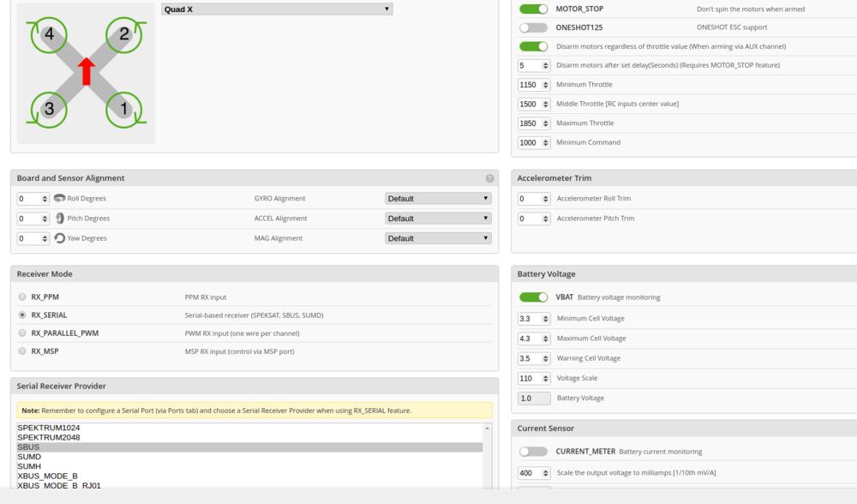Click motor 2 circle in the Quad X diagram
Screen dimensions: 857x504
point(124,35)
